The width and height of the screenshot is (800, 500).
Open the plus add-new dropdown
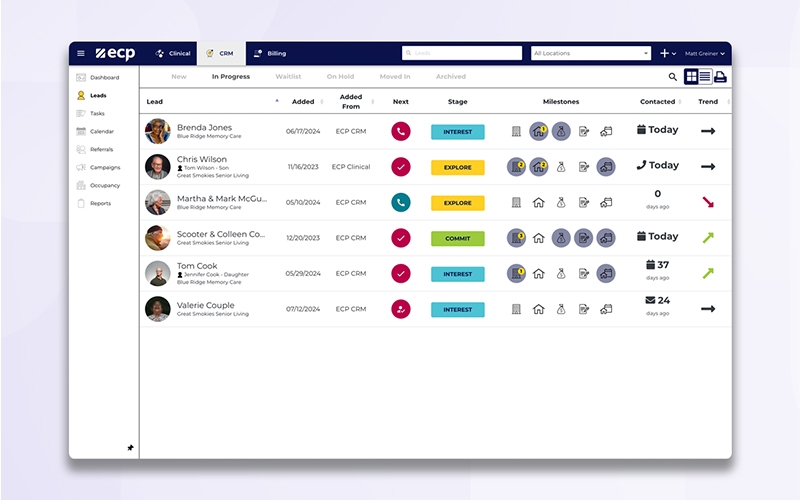tap(668, 53)
